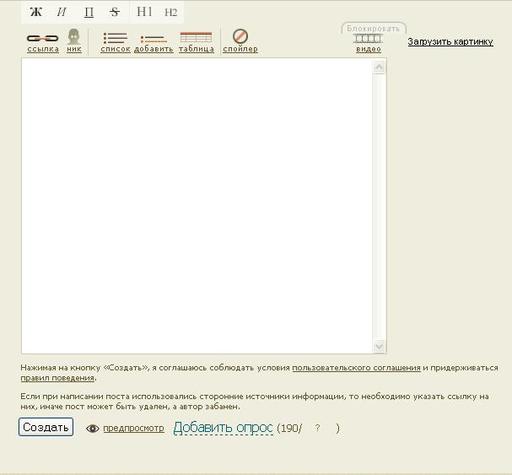The image size is (512, 475).
Task: Open the Загрузить картинку upload link
Action: tap(450, 42)
